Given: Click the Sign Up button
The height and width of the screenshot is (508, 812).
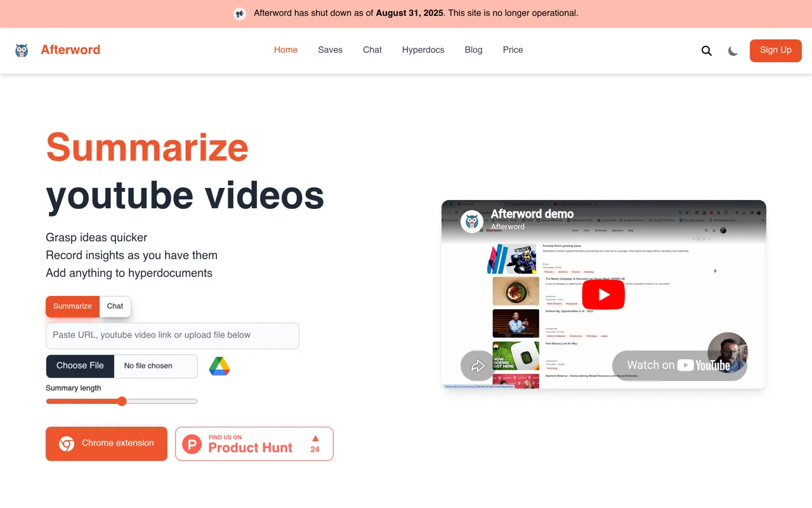Looking at the screenshot, I should (776, 50).
